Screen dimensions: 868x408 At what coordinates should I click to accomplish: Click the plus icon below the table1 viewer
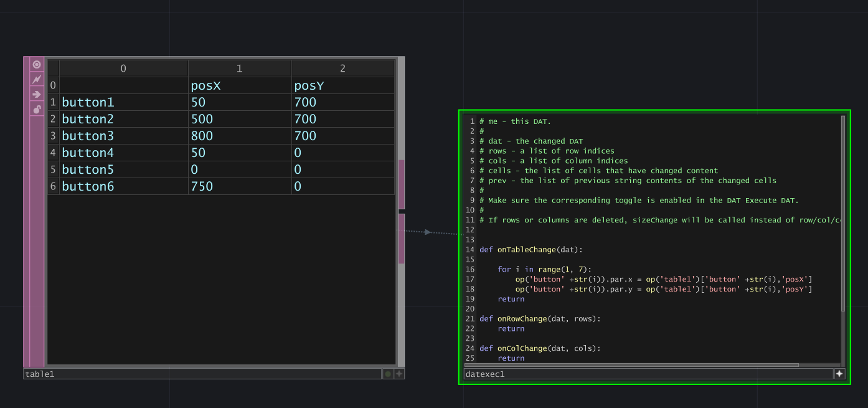click(x=399, y=374)
